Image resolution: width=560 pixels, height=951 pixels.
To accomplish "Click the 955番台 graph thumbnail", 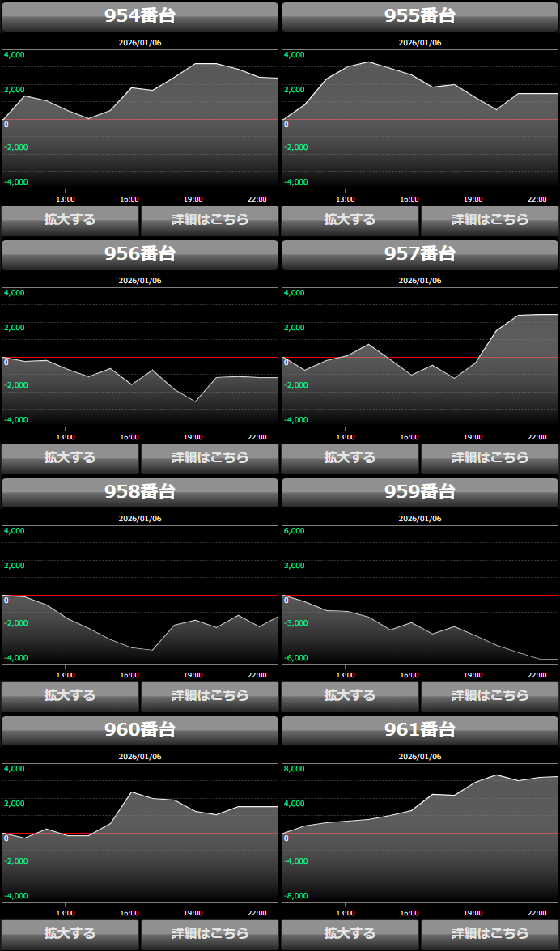I will (x=420, y=119).
